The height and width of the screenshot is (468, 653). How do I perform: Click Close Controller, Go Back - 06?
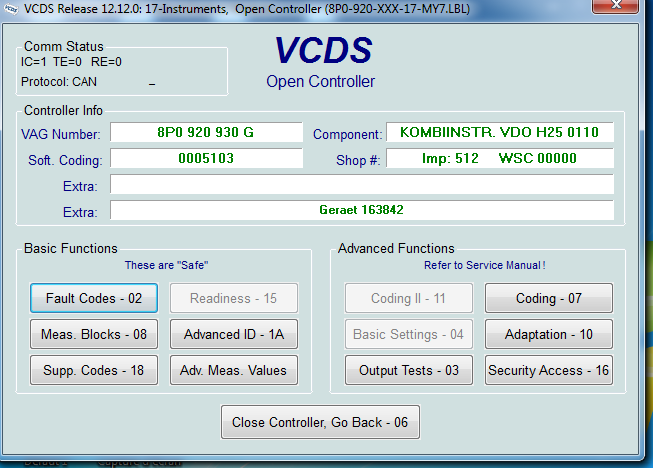pyautogui.click(x=320, y=422)
